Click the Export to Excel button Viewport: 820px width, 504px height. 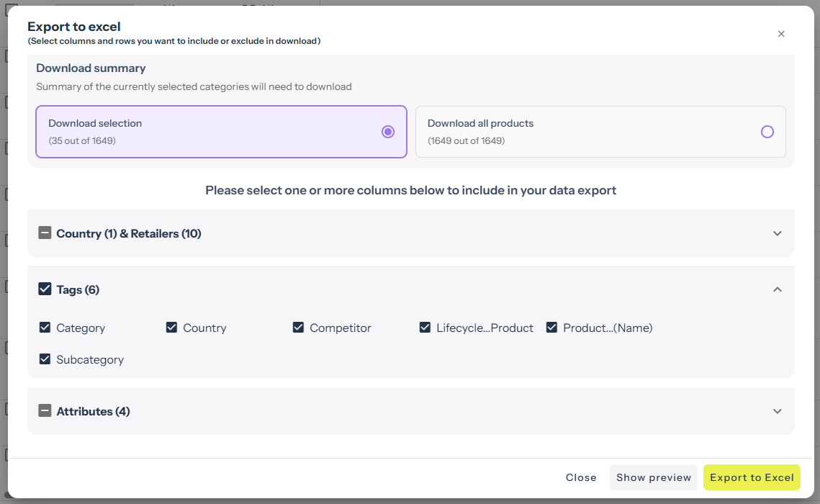click(x=752, y=477)
